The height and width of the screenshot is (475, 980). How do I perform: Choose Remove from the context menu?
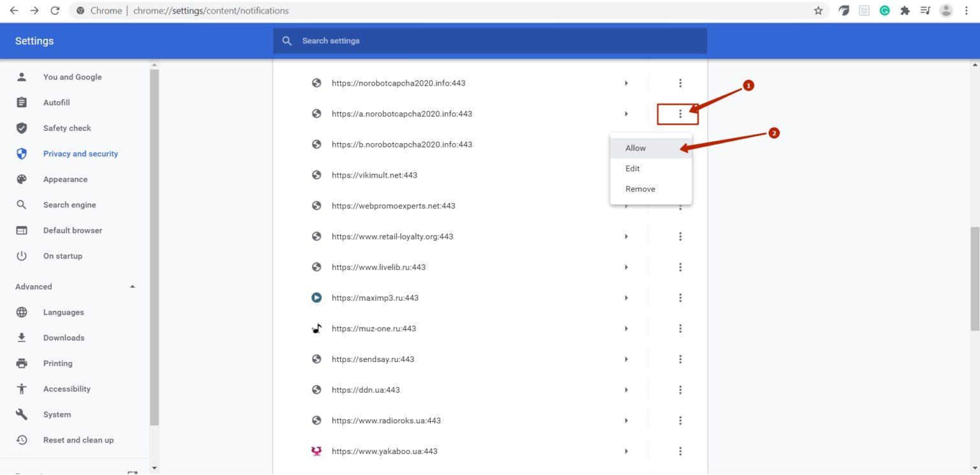point(640,189)
